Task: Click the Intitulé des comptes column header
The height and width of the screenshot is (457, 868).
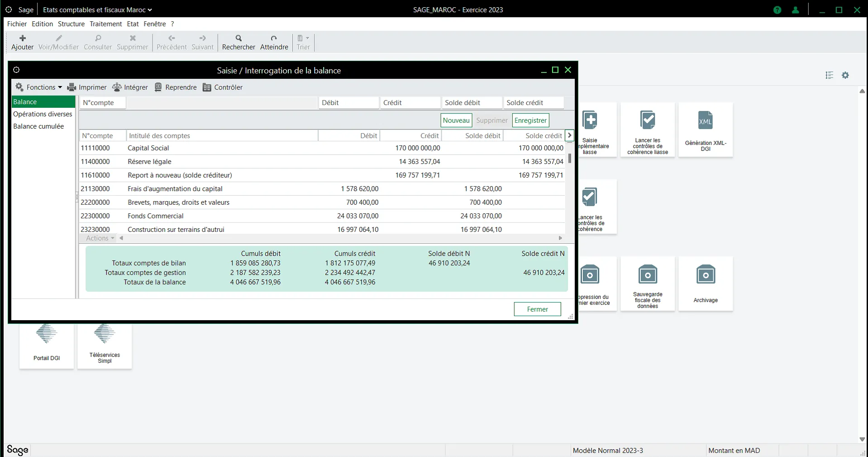Action: 222,135
